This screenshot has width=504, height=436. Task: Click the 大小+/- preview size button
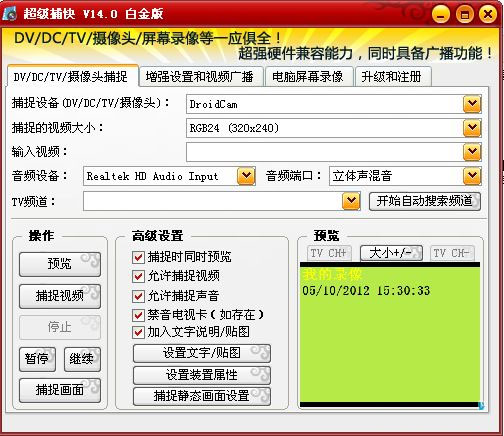point(391,253)
